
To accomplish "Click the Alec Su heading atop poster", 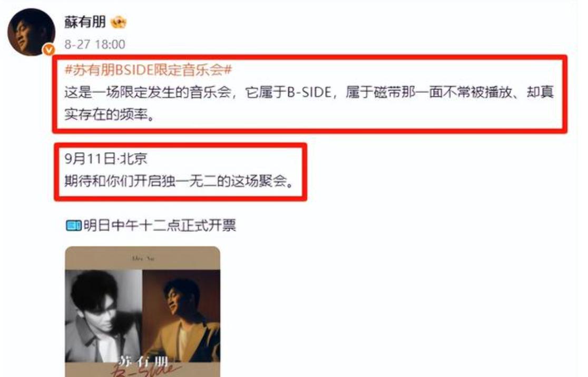I will [x=143, y=258].
